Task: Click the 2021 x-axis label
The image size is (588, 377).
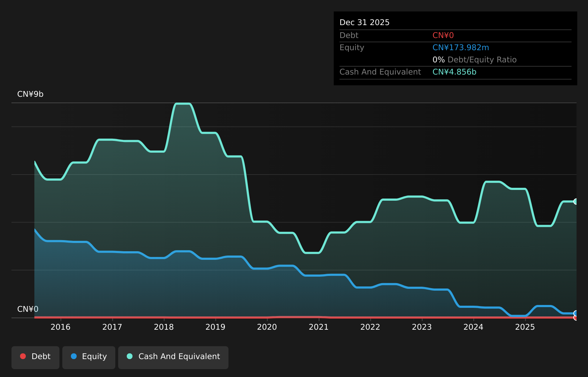Action: pos(319,327)
